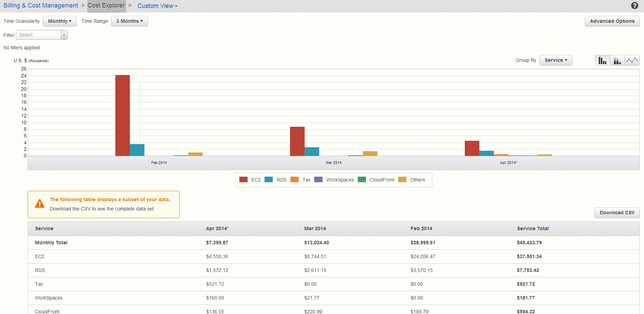Click the Download CSV button

(617, 213)
